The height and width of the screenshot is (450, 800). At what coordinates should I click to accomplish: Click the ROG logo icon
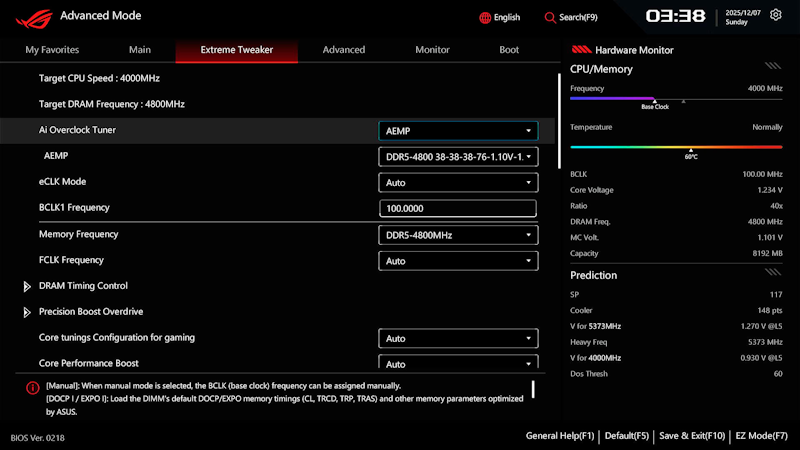click(x=34, y=19)
